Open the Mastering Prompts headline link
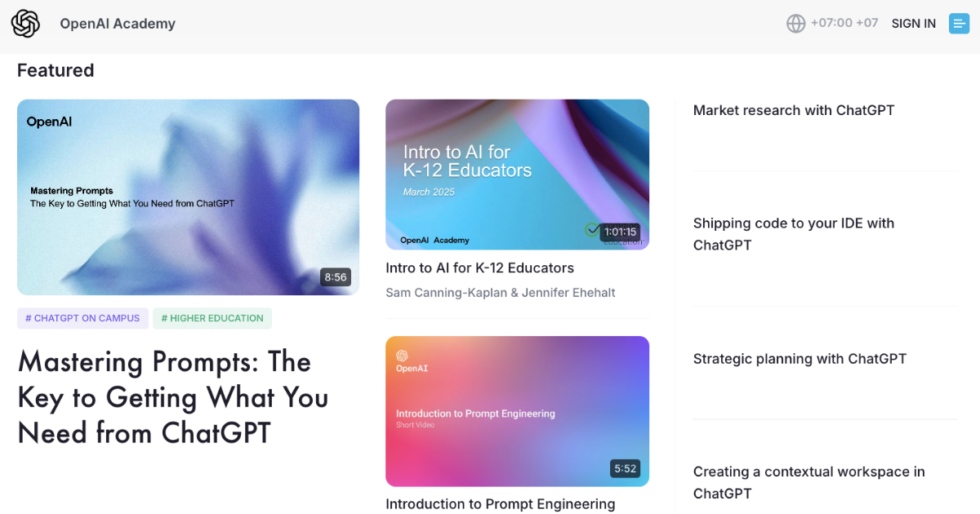The image size is (980, 514). point(173,397)
